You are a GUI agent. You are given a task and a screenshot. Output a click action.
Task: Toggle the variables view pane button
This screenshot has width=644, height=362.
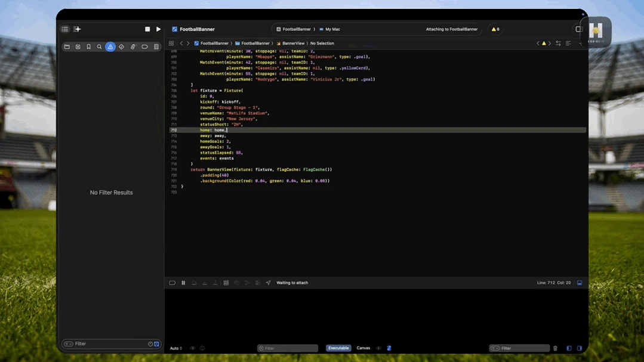(569, 348)
